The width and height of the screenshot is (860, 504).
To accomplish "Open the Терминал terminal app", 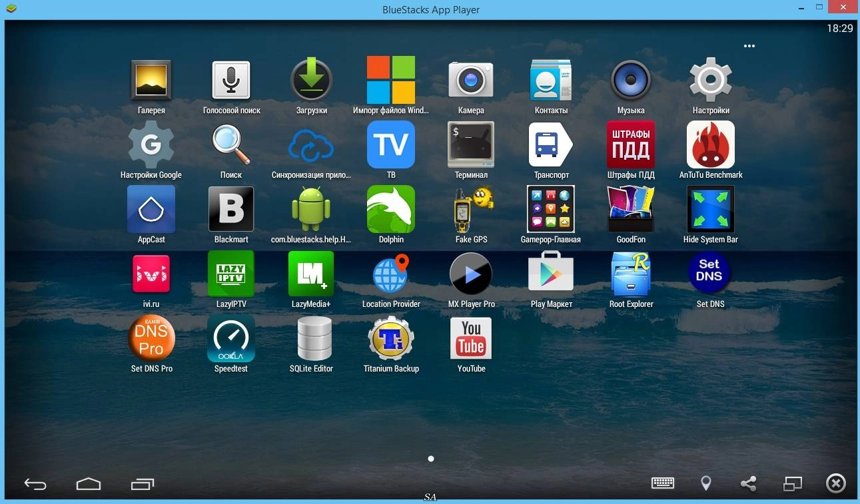I will [471, 144].
